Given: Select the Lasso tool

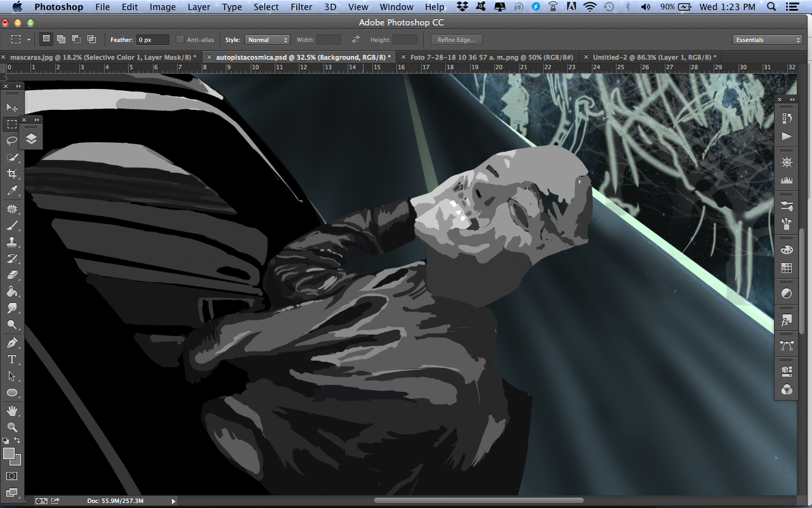Looking at the screenshot, I should (11, 140).
